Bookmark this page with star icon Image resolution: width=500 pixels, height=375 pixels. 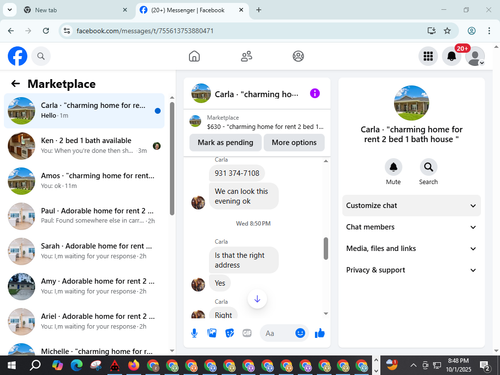[x=447, y=31]
